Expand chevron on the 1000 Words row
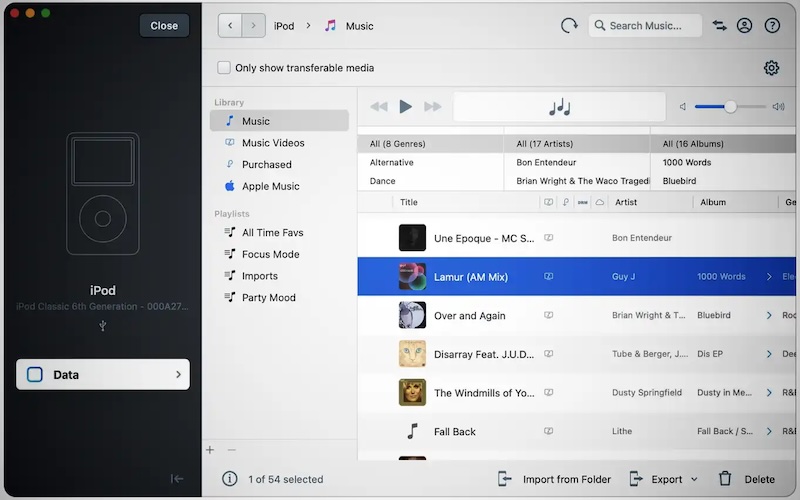The image size is (800, 500). tap(769, 277)
